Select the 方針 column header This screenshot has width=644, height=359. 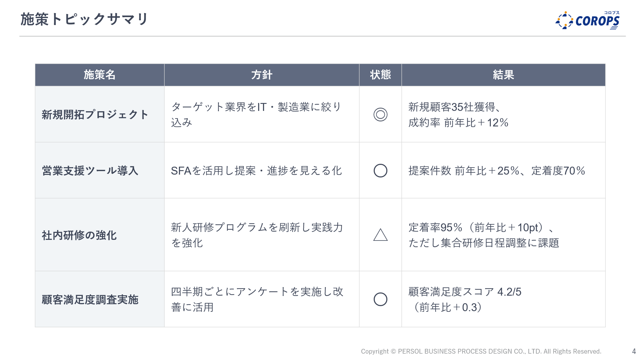[262, 75]
